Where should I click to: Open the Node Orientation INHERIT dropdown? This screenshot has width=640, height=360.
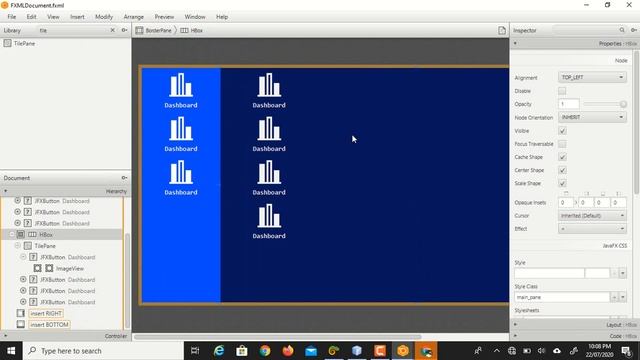592,117
